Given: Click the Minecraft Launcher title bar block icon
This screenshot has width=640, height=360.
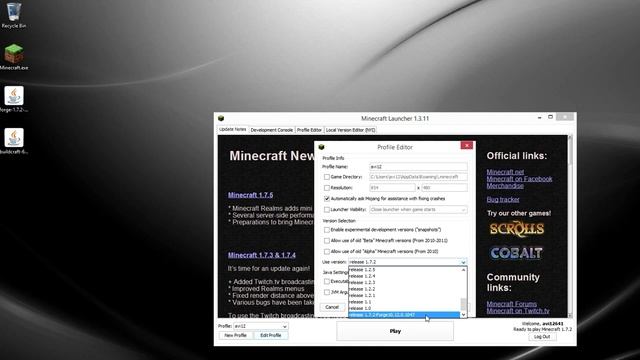Looking at the screenshot, I should [221, 118].
